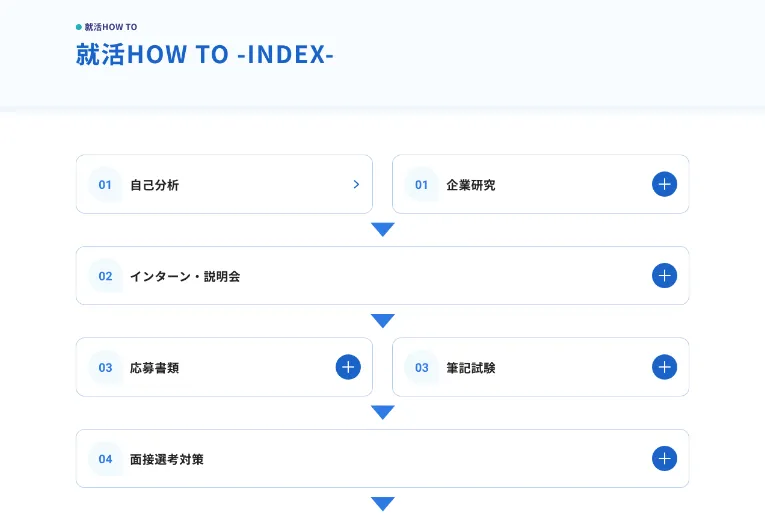Click the 応募書類 label
The height and width of the screenshot is (518, 765).
click(155, 368)
